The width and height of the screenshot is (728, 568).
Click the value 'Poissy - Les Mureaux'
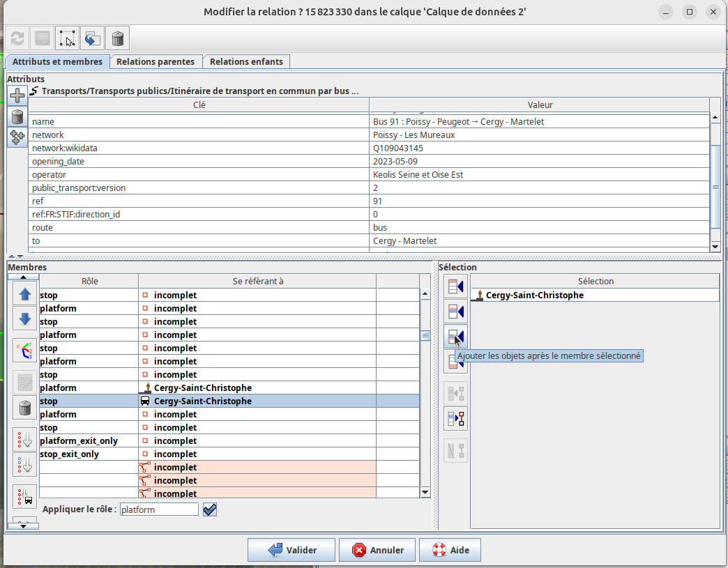540,135
